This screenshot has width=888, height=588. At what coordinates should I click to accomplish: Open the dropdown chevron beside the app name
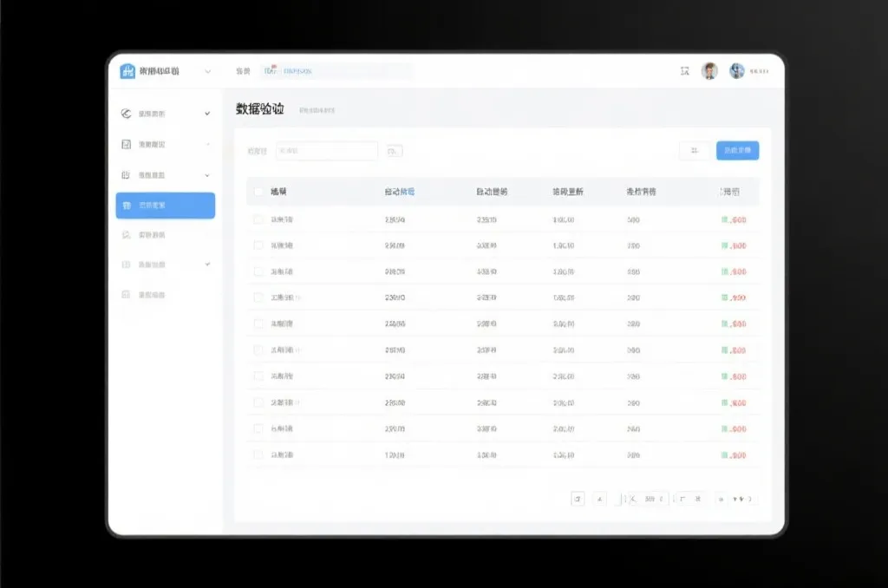click(208, 71)
